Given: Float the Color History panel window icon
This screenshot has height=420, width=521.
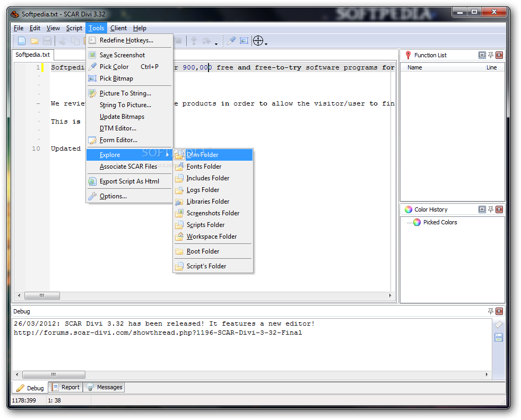Looking at the screenshot, I should coord(482,209).
